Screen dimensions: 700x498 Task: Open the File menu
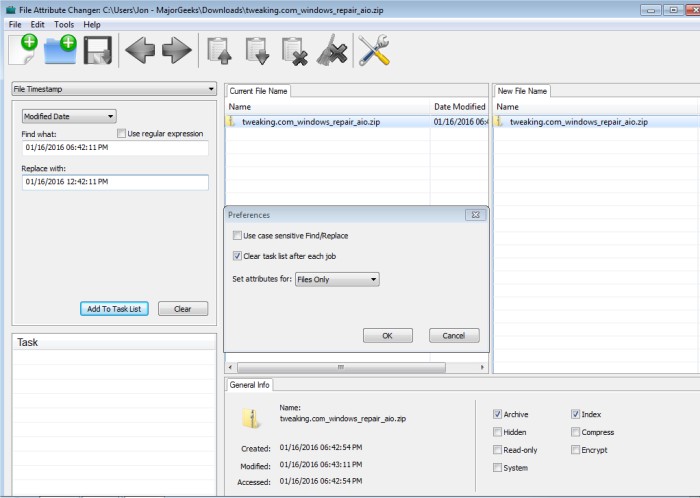15,25
